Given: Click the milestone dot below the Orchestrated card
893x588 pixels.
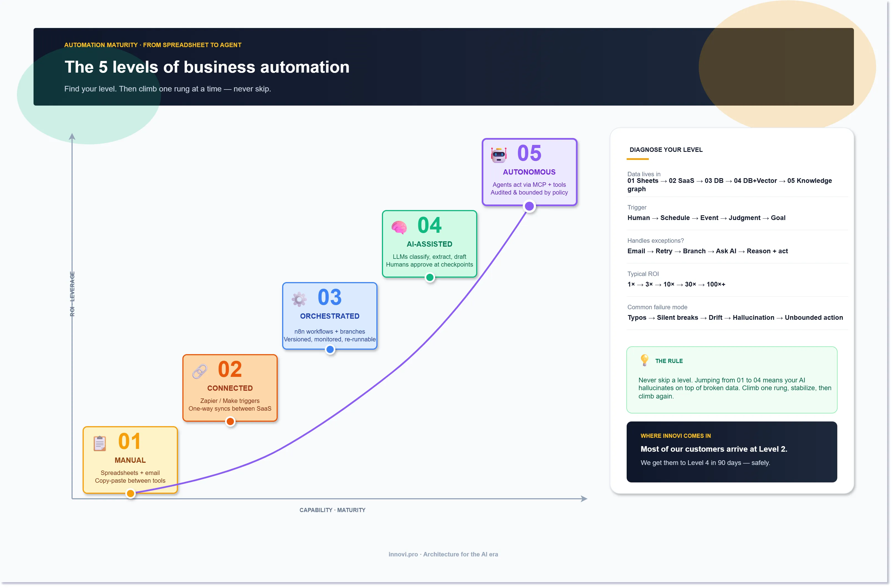Looking at the screenshot, I should (330, 349).
